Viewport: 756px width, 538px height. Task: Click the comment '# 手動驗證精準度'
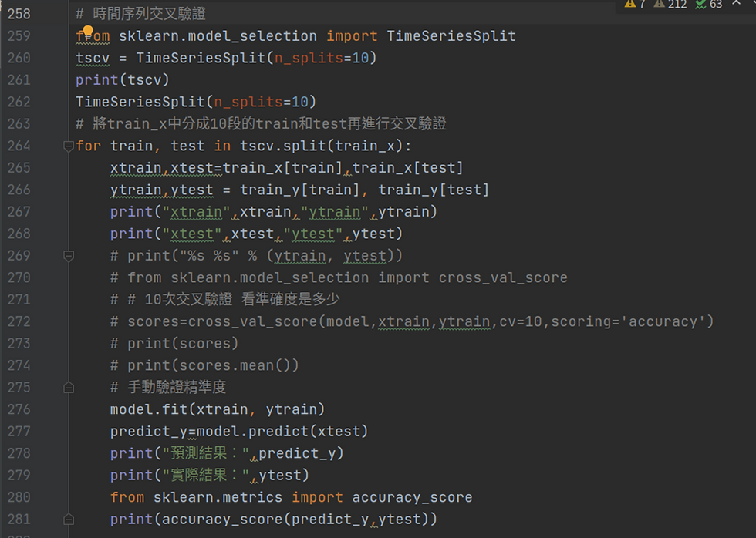(168, 387)
